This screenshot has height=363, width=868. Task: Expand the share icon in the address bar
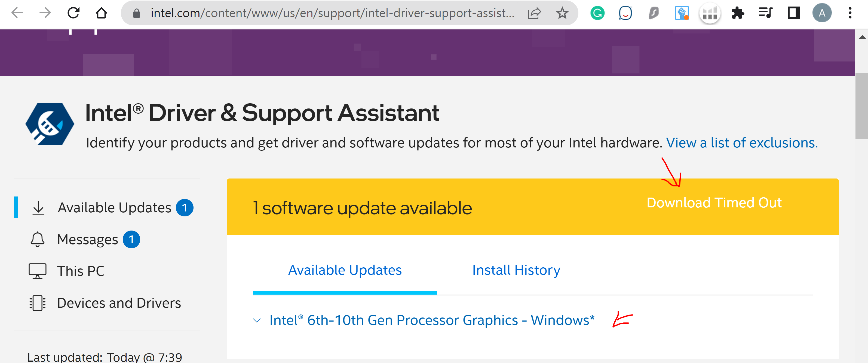tap(534, 14)
